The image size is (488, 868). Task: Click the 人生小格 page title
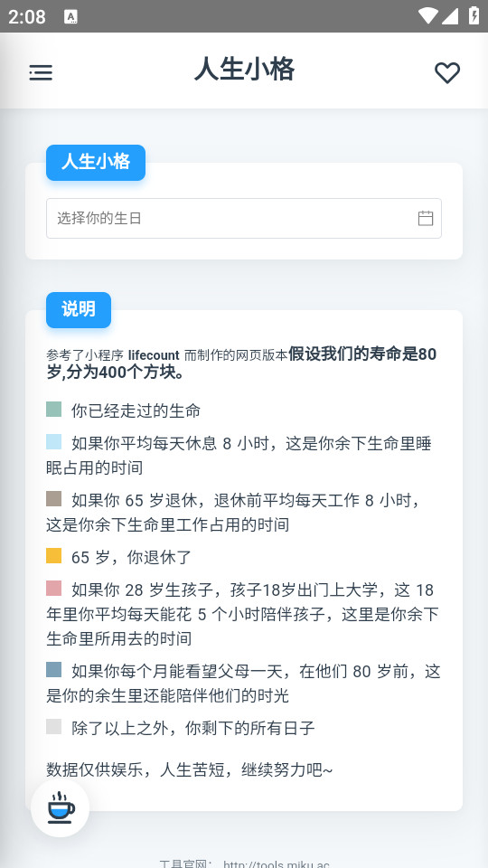(244, 70)
